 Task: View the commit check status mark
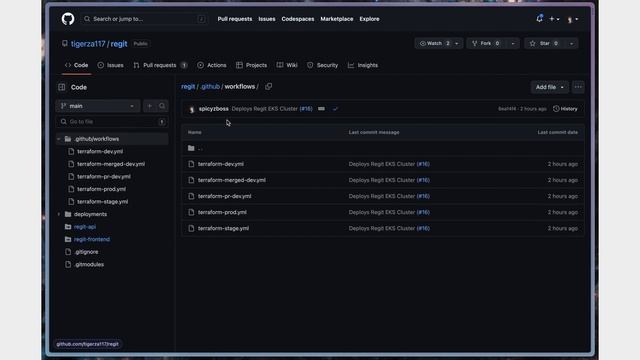point(335,109)
